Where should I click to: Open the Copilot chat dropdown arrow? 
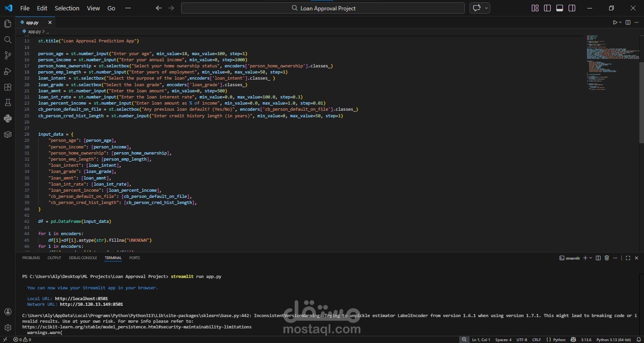pos(487,8)
